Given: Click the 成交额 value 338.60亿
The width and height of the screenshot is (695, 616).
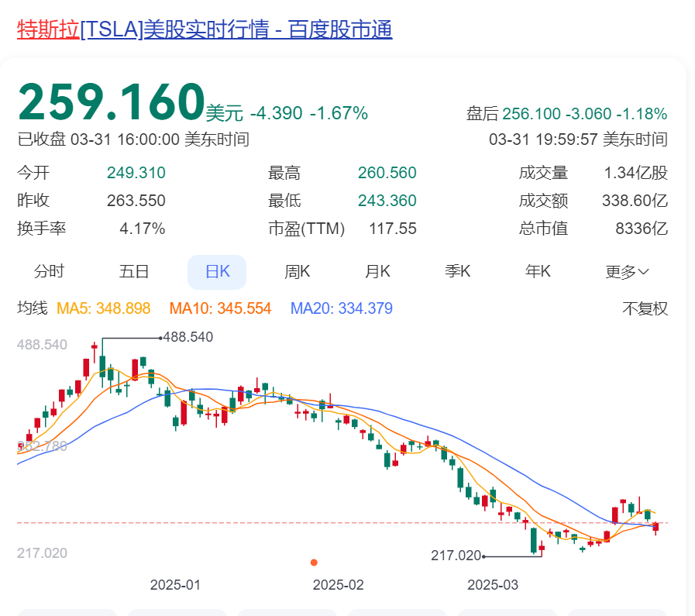Looking at the screenshot, I should click(635, 201).
